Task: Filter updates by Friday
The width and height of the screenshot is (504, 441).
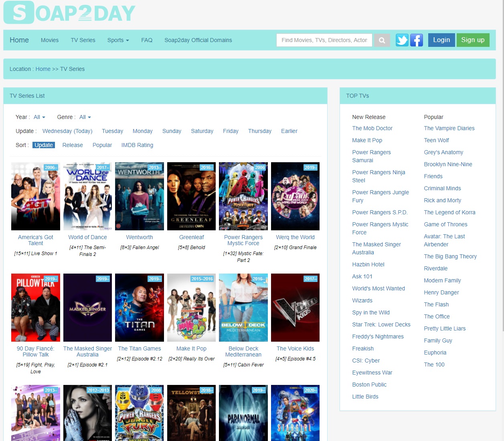Action: (x=231, y=131)
